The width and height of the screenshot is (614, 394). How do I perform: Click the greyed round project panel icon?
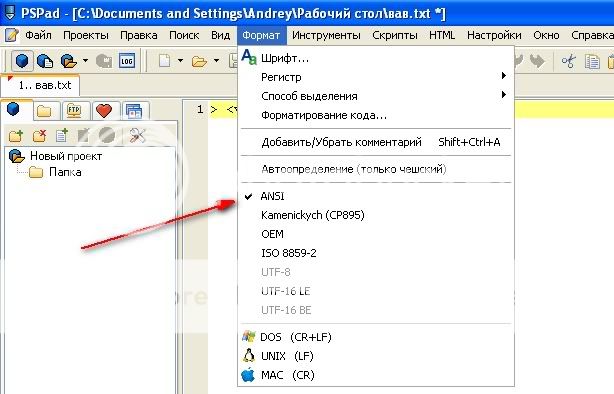coord(106,136)
